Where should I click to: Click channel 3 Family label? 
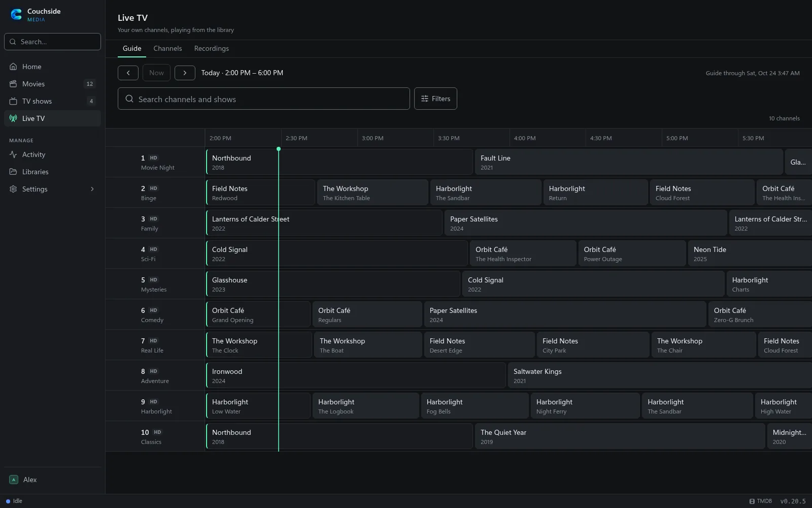pyautogui.click(x=155, y=223)
